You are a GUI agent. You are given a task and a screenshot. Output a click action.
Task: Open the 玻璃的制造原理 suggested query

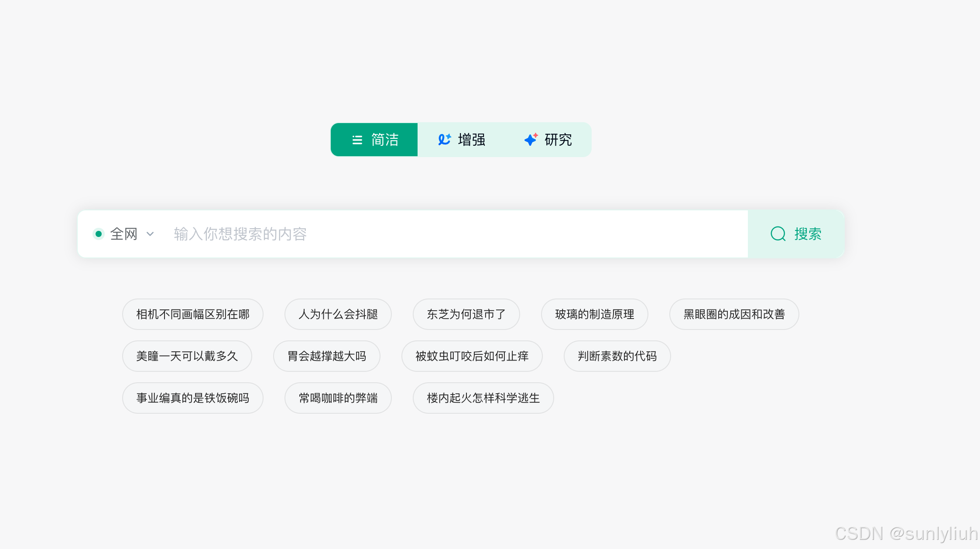click(594, 314)
